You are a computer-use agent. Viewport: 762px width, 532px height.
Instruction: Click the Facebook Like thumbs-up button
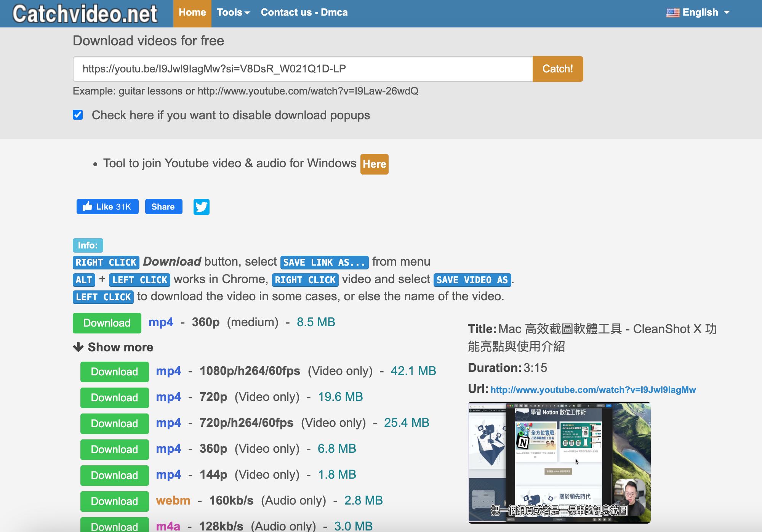coord(107,207)
